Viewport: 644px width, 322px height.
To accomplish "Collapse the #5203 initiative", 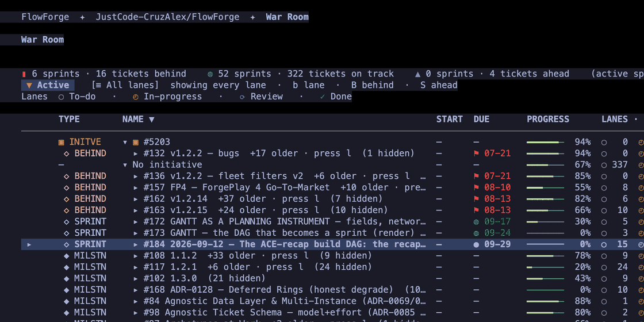I will (x=125, y=142).
